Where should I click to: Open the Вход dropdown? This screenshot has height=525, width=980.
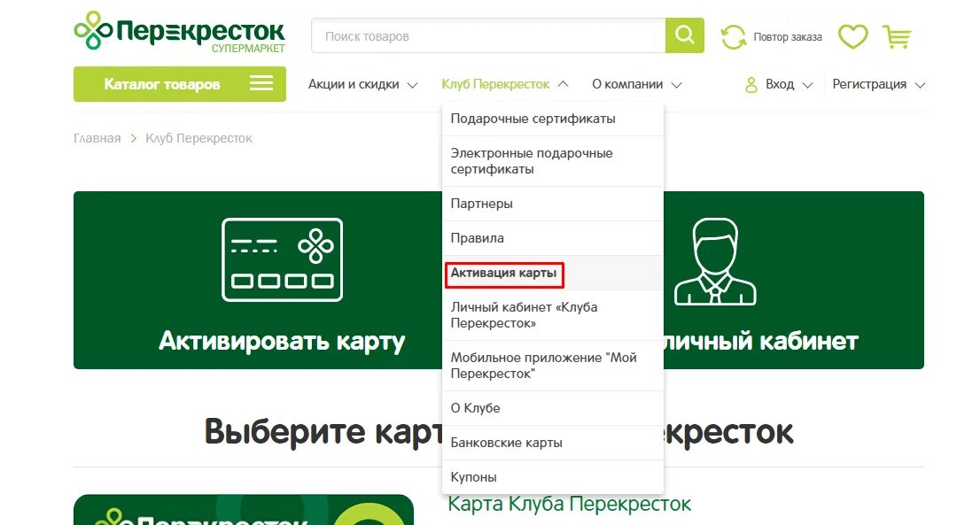779,84
